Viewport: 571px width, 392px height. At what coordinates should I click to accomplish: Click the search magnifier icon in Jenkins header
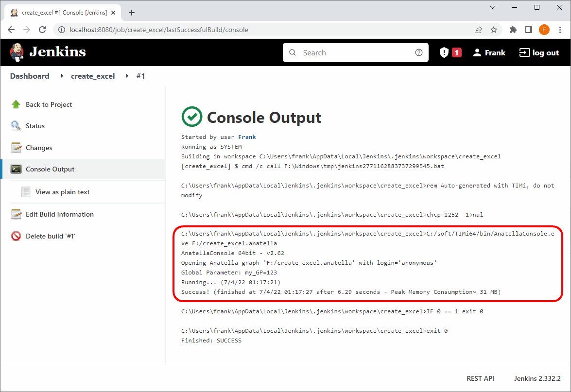coord(293,53)
